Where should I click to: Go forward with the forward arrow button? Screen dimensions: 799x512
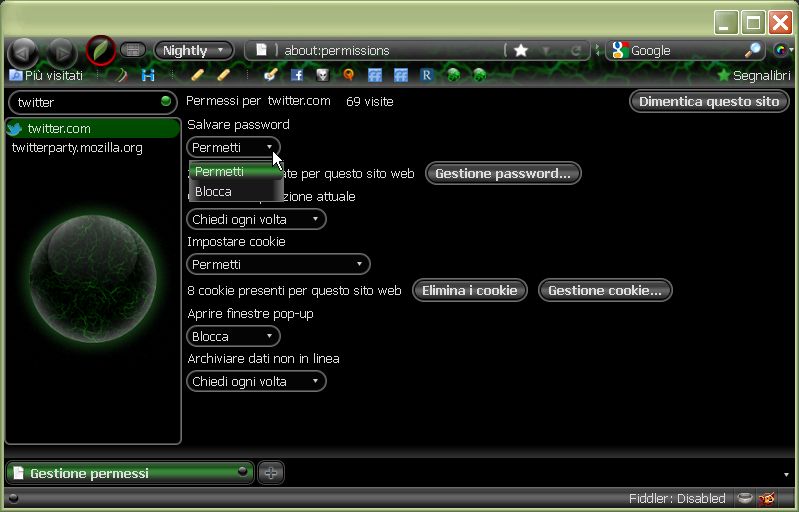[x=62, y=51]
